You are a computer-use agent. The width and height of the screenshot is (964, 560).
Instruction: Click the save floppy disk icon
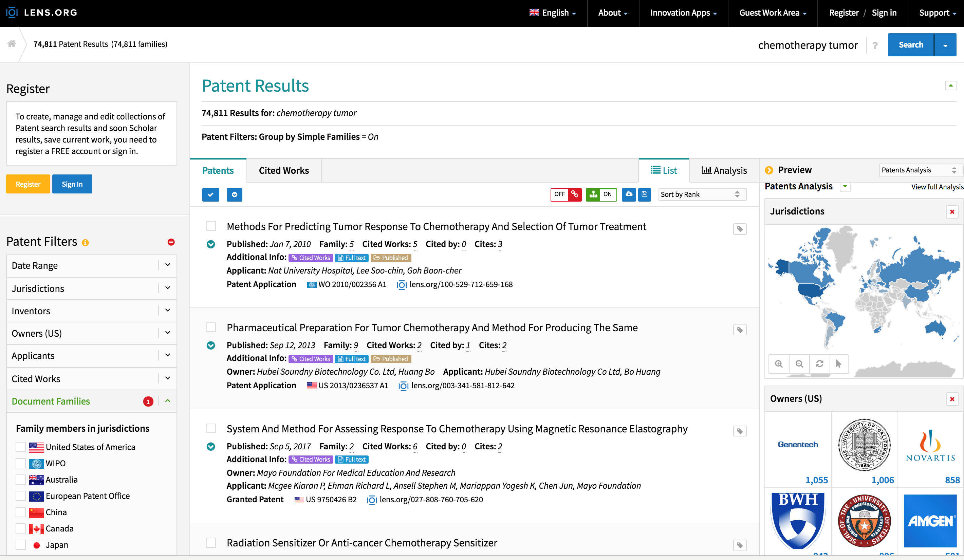click(645, 194)
